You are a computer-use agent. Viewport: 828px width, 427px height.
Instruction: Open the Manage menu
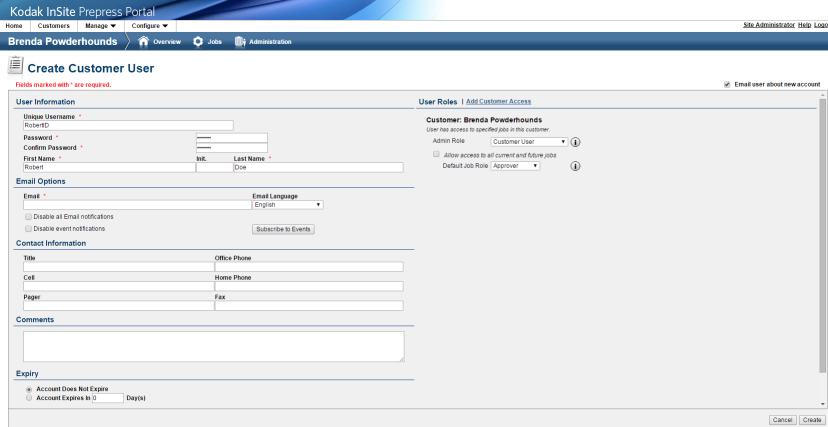[99, 25]
